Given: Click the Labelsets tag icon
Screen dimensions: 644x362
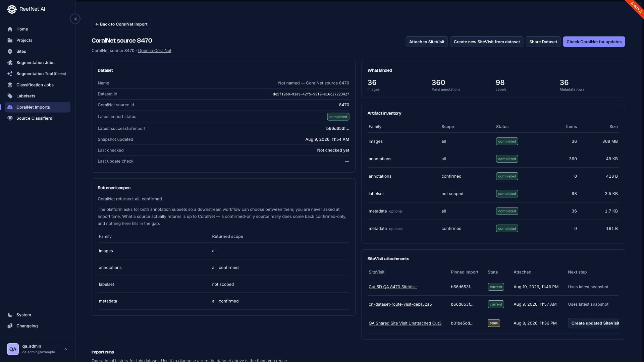Looking at the screenshot, I should (x=10, y=96).
